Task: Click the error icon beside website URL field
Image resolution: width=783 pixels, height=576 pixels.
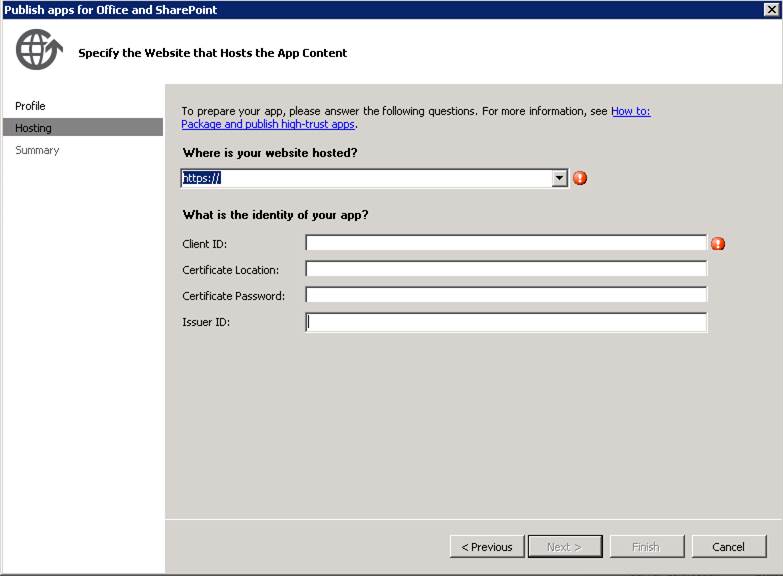Action: [x=580, y=178]
